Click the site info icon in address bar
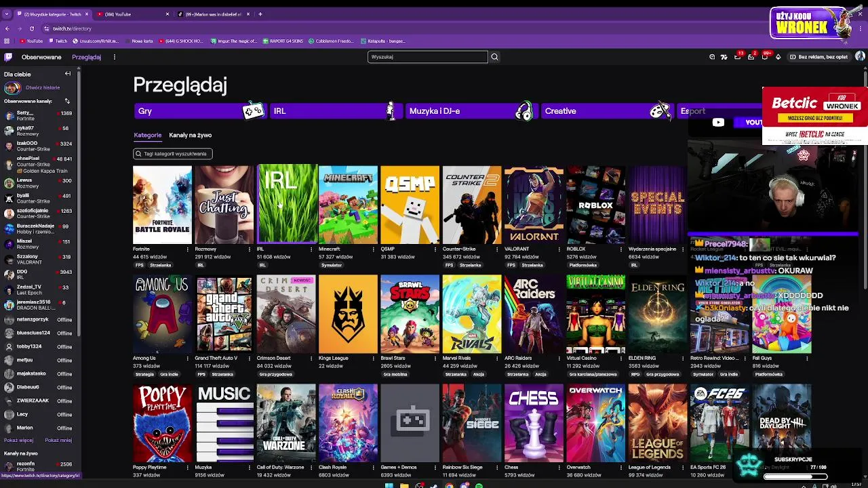The width and height of the screenshot is (868, 488). click(46, 28)
